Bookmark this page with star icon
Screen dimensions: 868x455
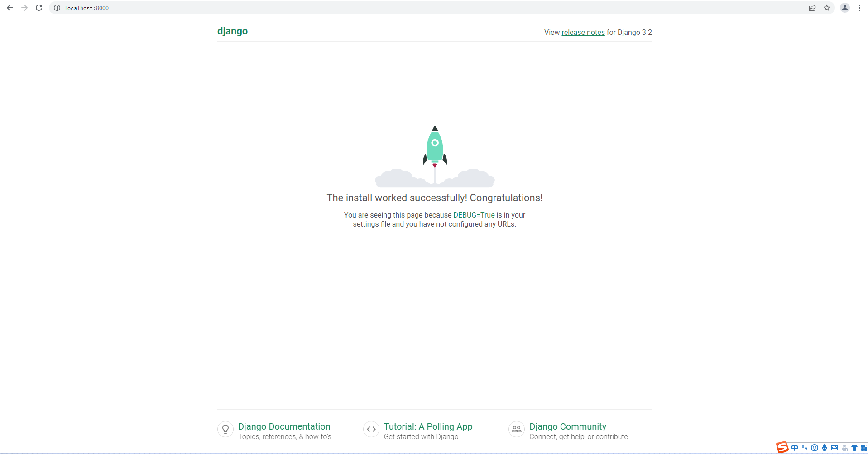(827, 8)
